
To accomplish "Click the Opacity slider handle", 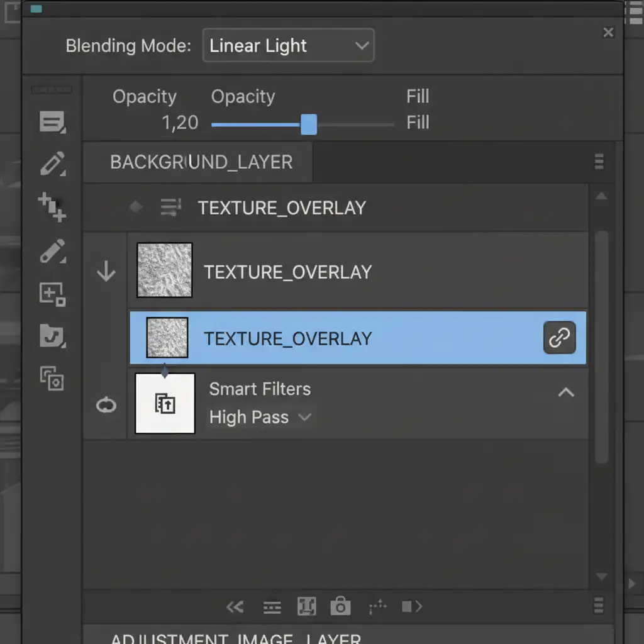I will click(x=309, y=125).
